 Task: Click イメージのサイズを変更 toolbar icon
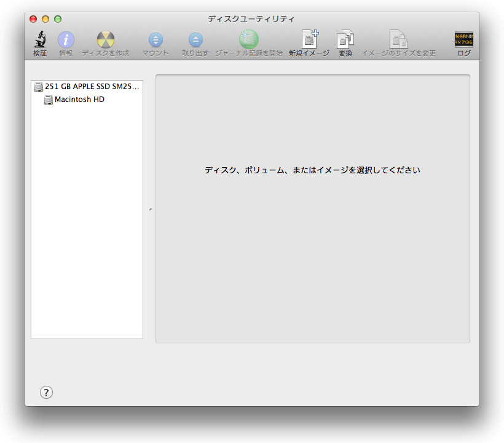click(x=398, y=39)
